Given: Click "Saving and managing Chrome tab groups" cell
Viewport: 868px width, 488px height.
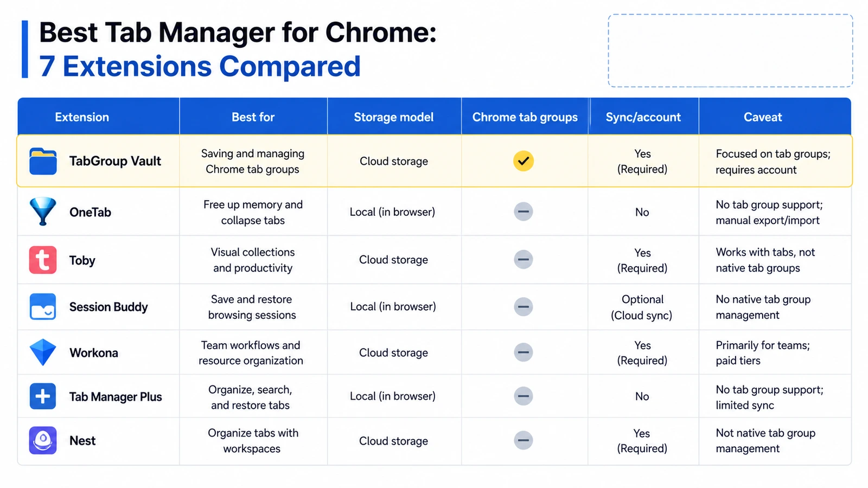Looking at the screenshot, I should click(x=253, y=161).
